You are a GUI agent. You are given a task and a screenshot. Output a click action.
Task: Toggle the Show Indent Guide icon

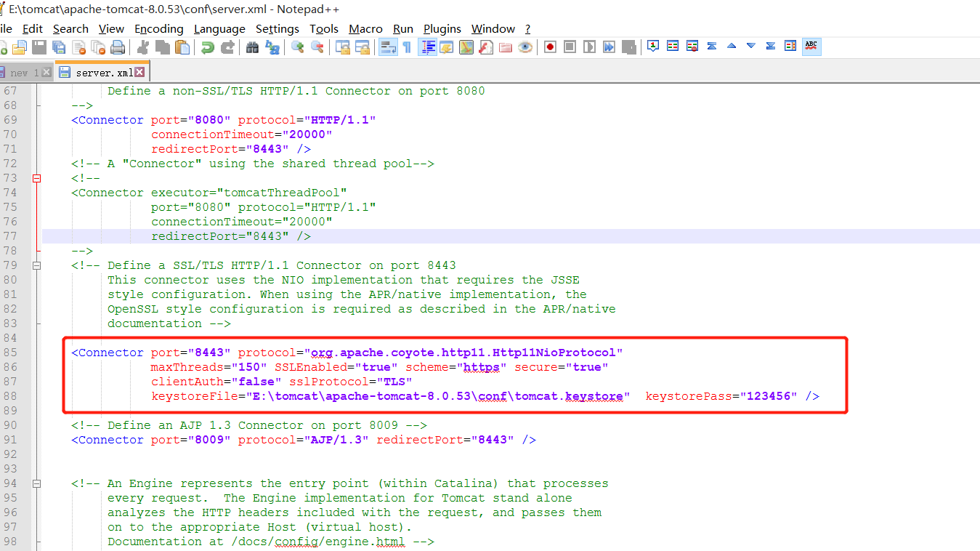pyautogui.click(x=427, y=47)
